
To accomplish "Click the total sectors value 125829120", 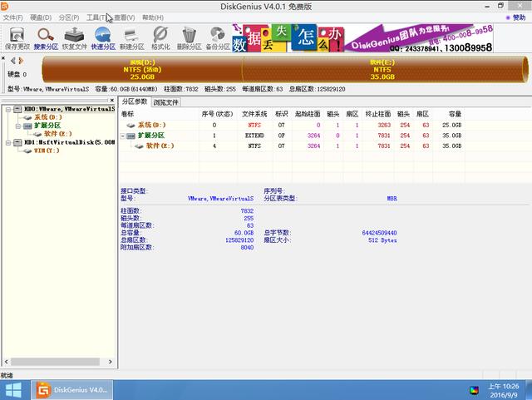I will [x=239, y=240].
